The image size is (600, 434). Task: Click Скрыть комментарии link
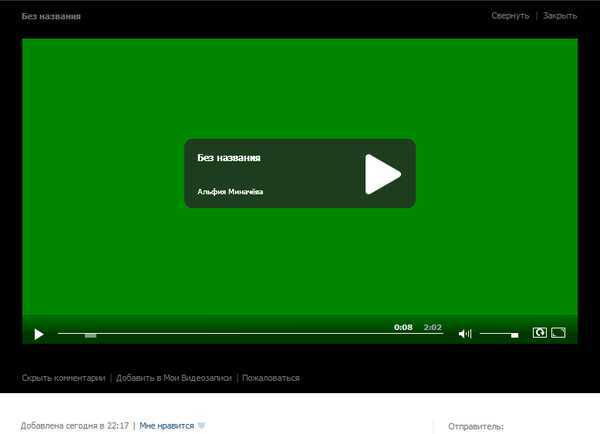[x=63, y=378]
